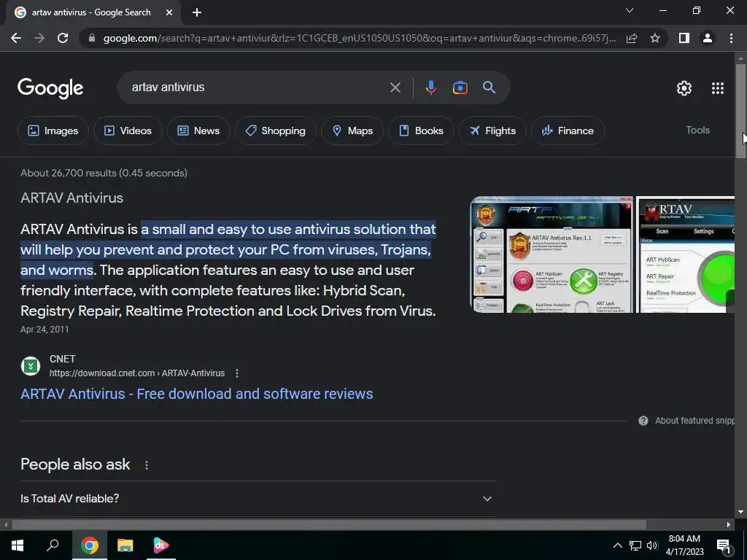The image size is (747, 560).
Task: Show hidden system tray icons
Action: (617, 545)
